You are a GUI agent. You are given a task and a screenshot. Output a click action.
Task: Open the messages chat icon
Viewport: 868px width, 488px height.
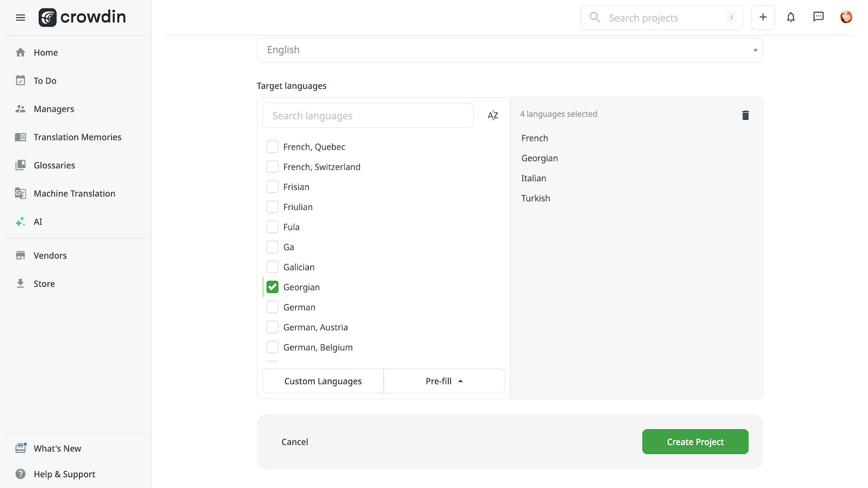point(818,17)
